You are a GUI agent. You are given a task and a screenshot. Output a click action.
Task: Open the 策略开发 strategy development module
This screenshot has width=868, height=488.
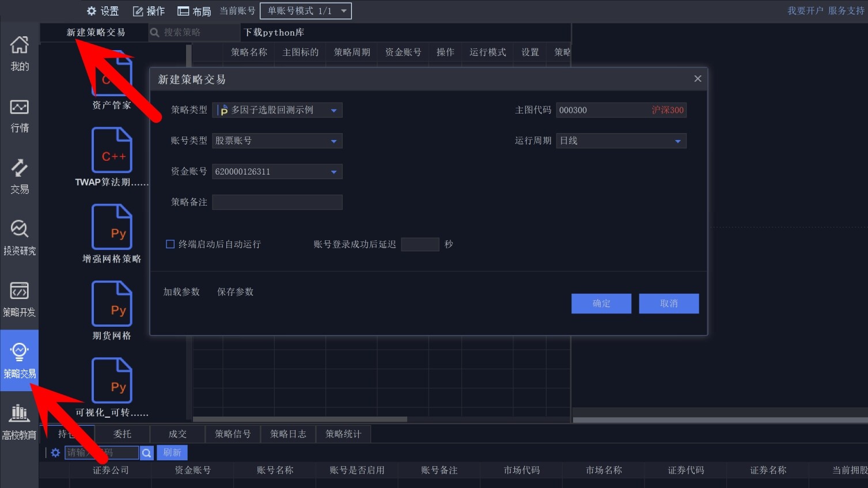click(20, 298)
